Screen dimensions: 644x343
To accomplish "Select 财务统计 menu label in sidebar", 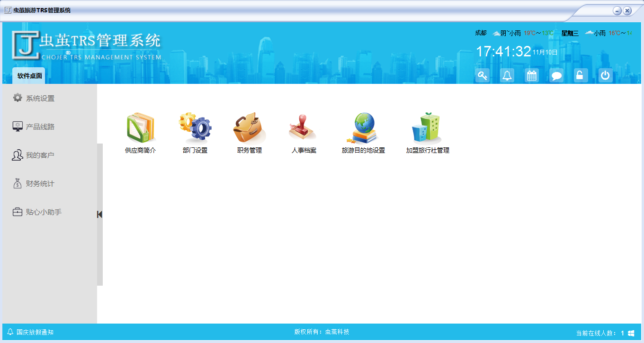I will (x=40, y=184).
